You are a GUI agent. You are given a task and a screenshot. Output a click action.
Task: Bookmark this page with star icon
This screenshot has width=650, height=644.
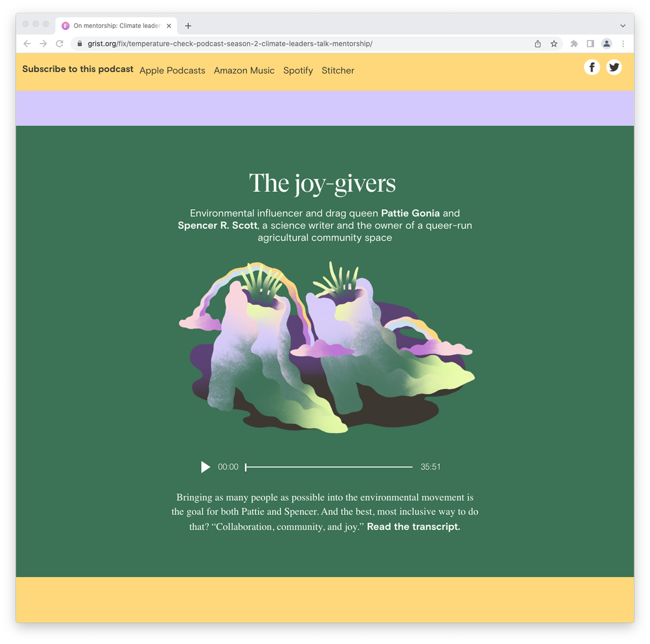click(554, 44)
